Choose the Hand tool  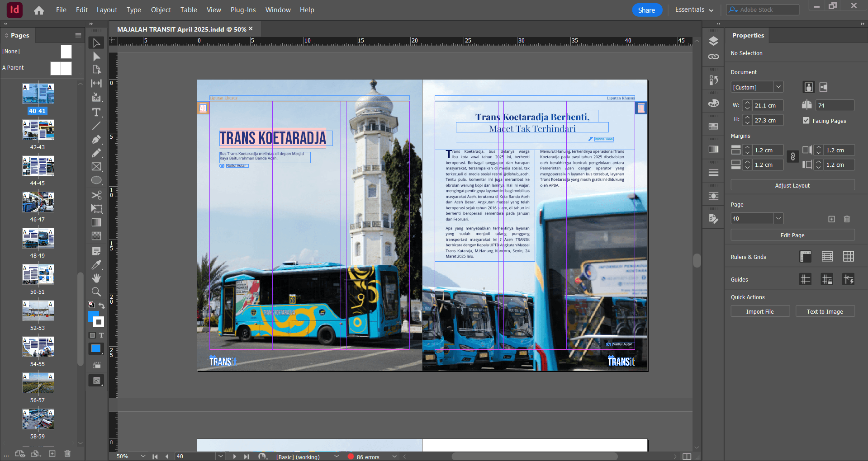(x=96, y=278)
